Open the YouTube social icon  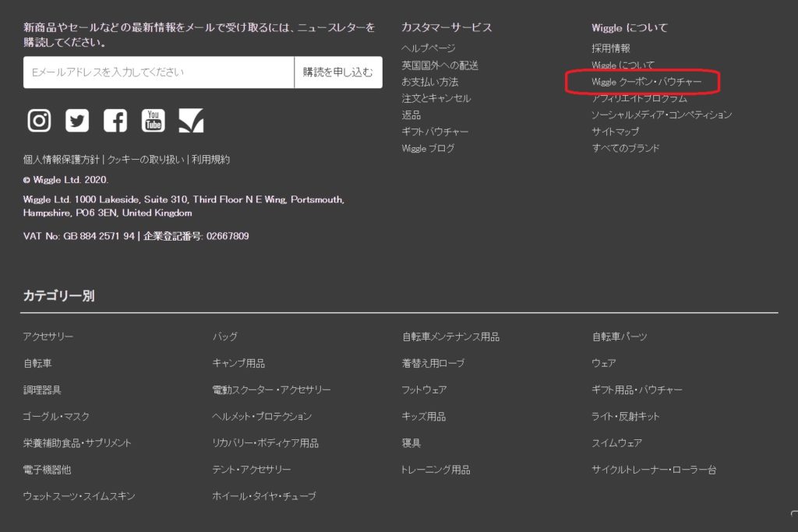[x=153, y=120]
